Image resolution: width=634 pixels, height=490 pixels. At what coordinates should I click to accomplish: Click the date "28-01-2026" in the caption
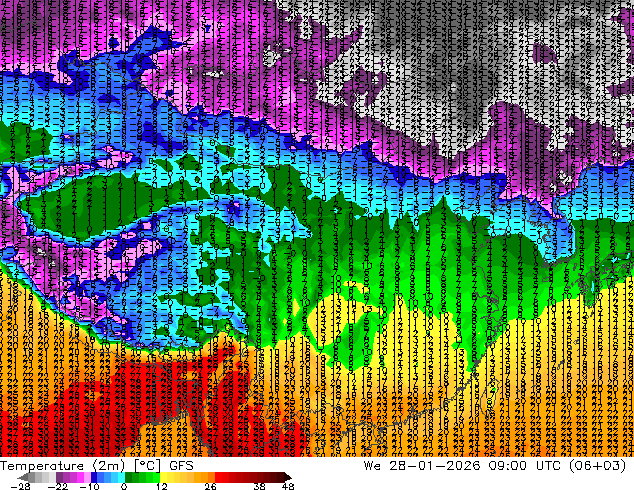point(434,466)
